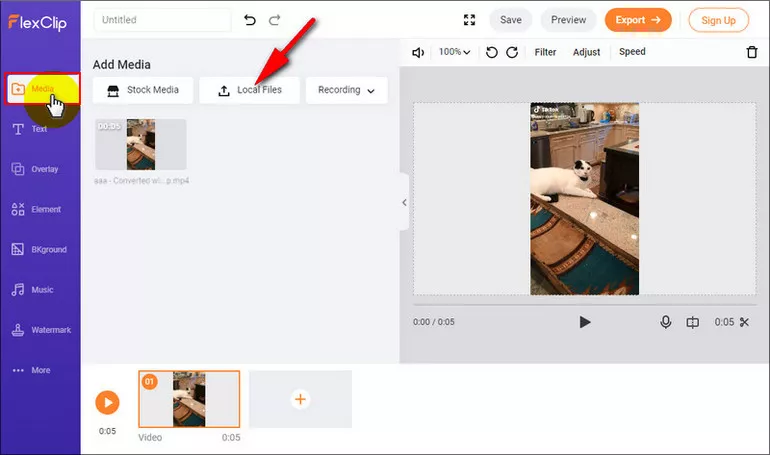Screen dimensions: 770x455
Task: Click the cat video in preview canvas
Action: tap(584, 199)
